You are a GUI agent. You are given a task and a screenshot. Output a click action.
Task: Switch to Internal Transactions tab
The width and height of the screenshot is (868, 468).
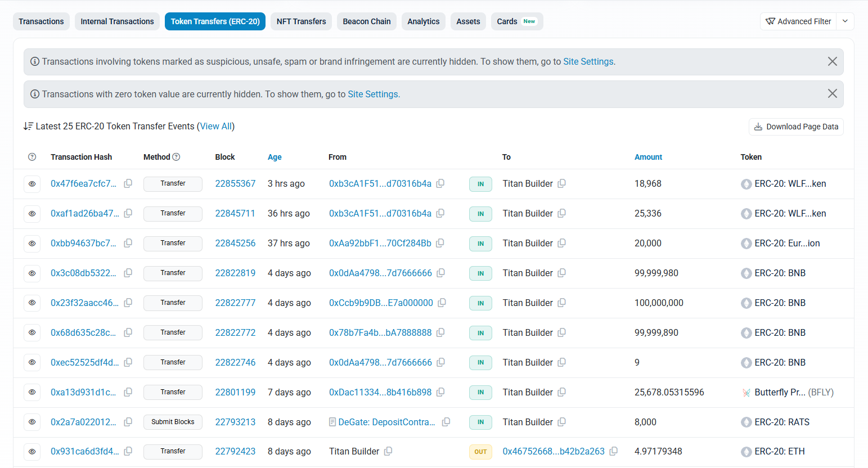pyautogui.click(x=117, y=21)
